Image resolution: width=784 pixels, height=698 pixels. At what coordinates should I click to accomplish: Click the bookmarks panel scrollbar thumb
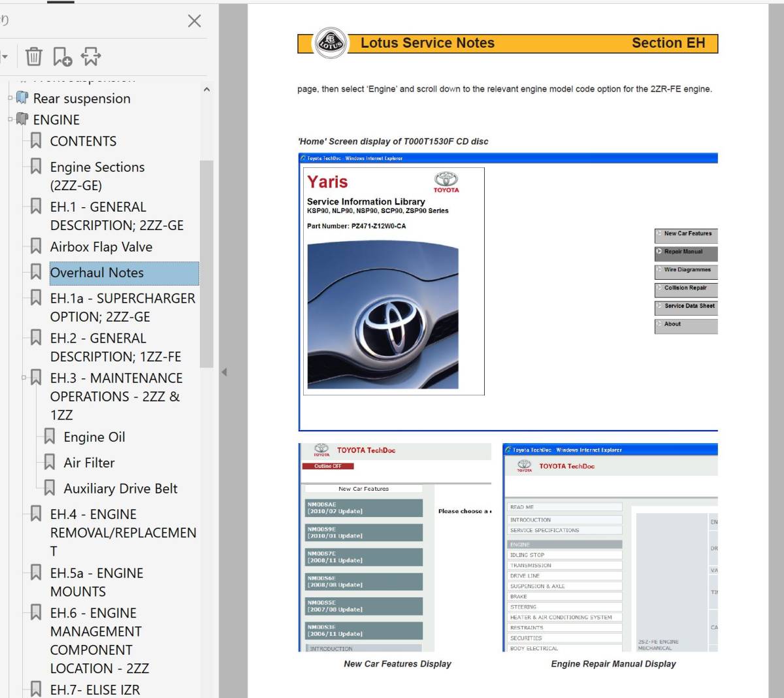point(206,264)
